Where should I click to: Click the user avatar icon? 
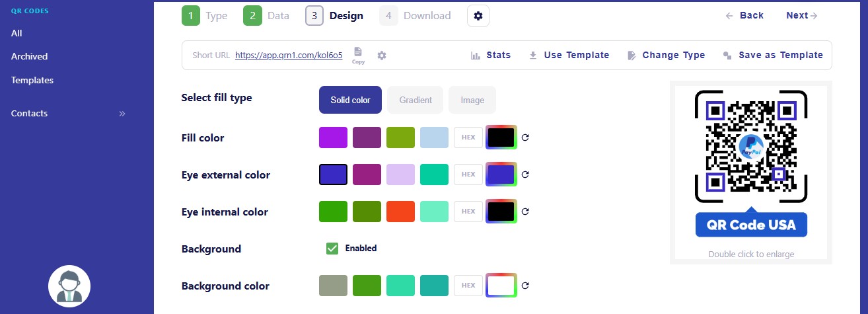(x=69, y=286)
